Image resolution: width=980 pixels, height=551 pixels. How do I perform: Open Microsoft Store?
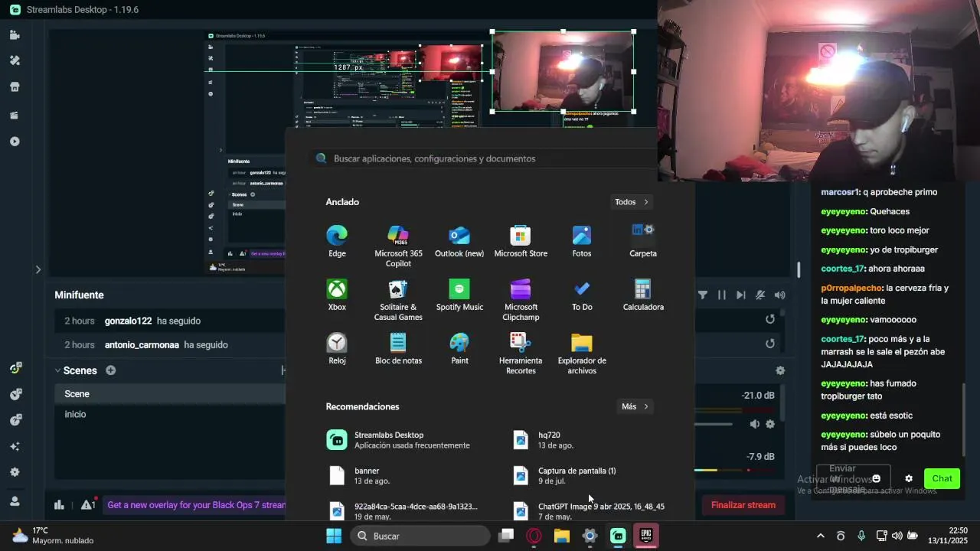(x=521, y=241)
